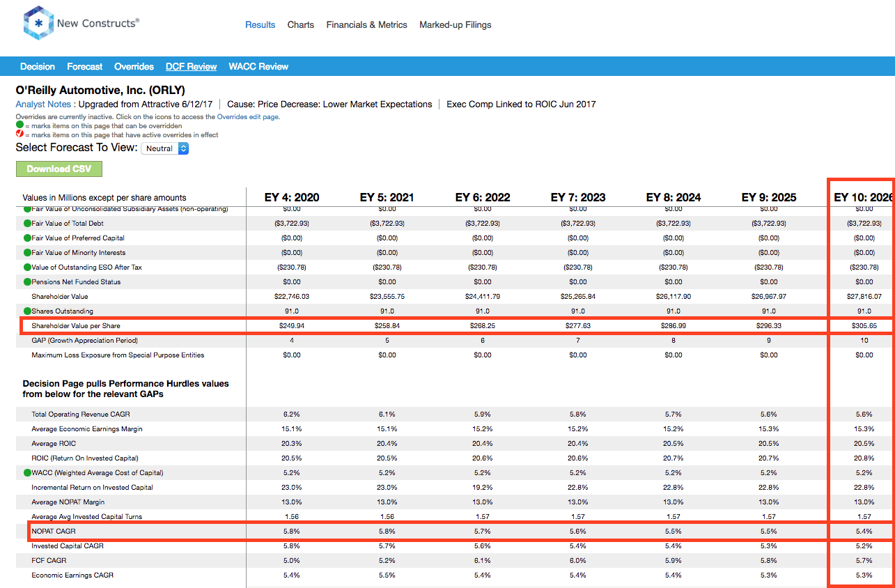Click override dot for Pensions Net Funded Status
The image size is (895, 588).
pyautogui.click(x=27, y=282)
